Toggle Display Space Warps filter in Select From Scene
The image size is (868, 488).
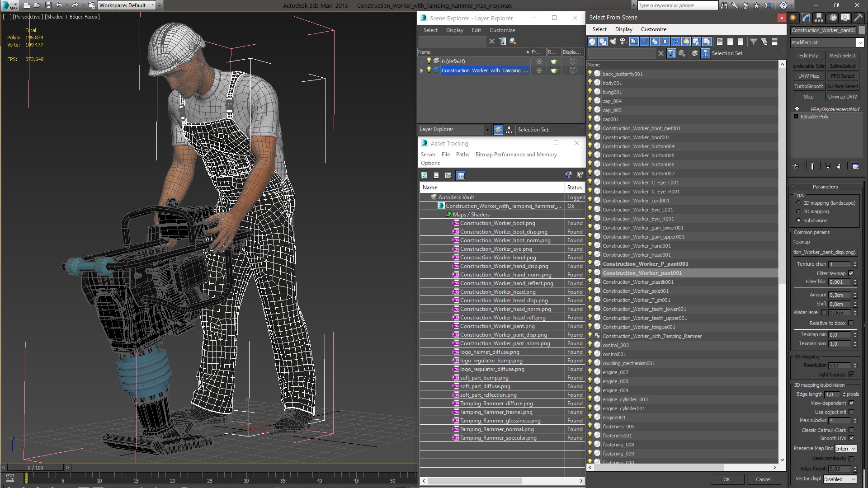(644, 42)
